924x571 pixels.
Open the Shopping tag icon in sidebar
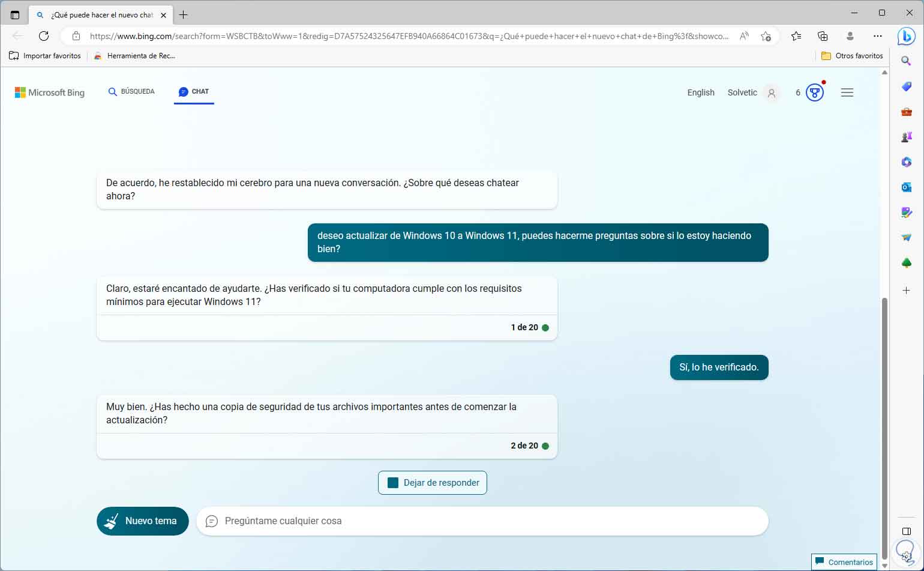click(x=906, y=86)
